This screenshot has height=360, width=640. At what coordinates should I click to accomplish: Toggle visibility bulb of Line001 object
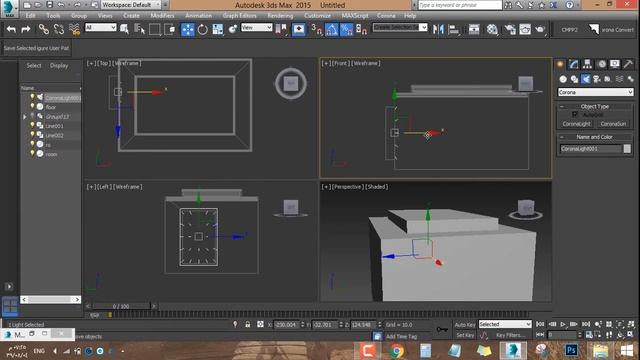(32, 125)
